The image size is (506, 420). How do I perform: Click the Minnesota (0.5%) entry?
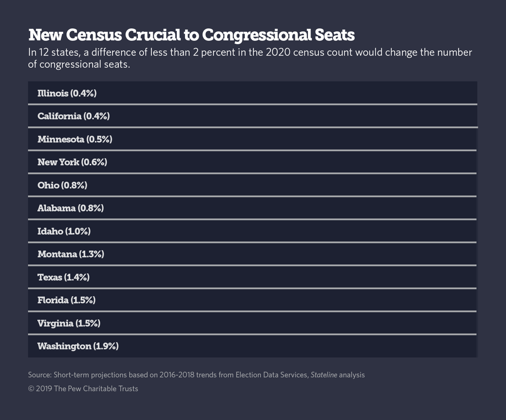[x=75, y=139]
